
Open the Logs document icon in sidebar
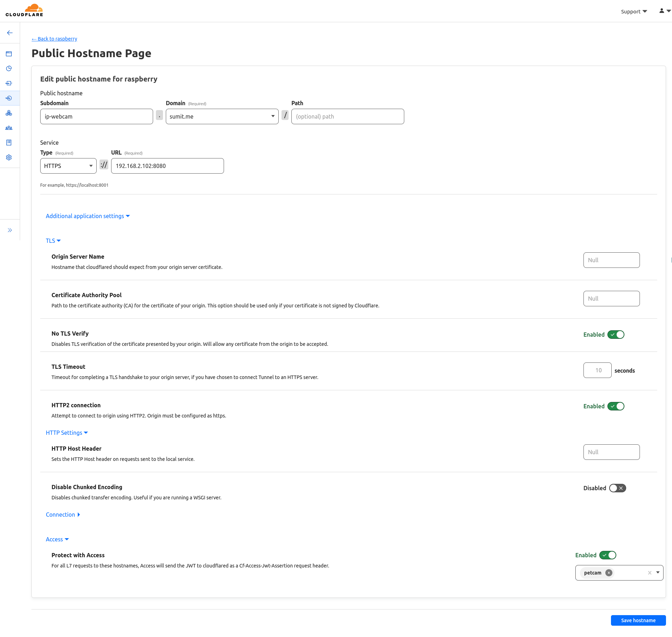9,143
